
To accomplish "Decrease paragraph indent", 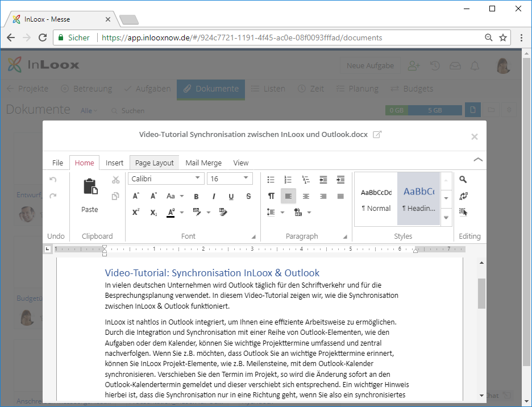I will (323, 180).
